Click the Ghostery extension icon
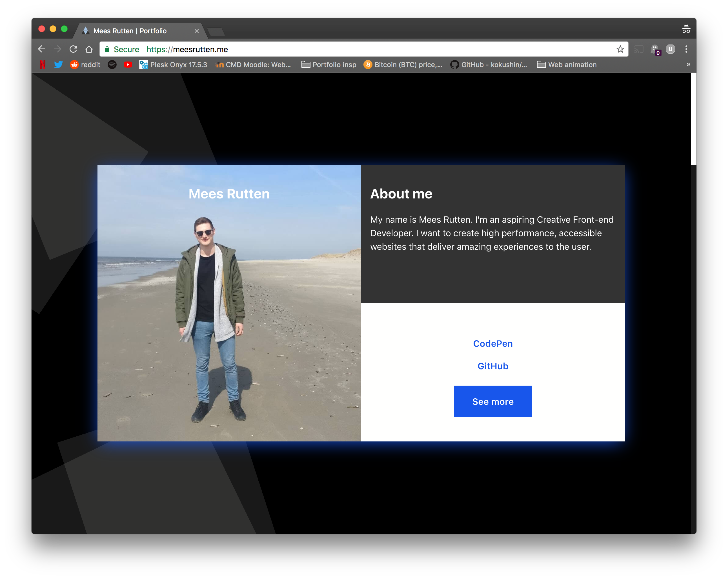 click(655, 49)
